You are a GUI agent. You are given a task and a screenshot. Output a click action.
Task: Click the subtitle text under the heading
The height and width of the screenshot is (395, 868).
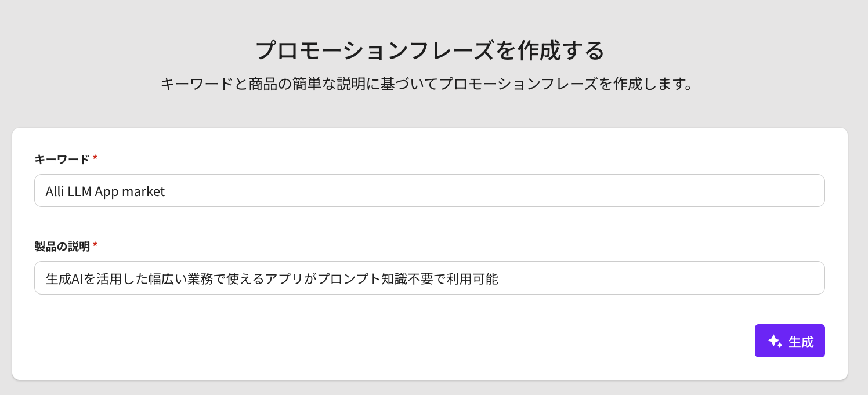click(427, 84)
